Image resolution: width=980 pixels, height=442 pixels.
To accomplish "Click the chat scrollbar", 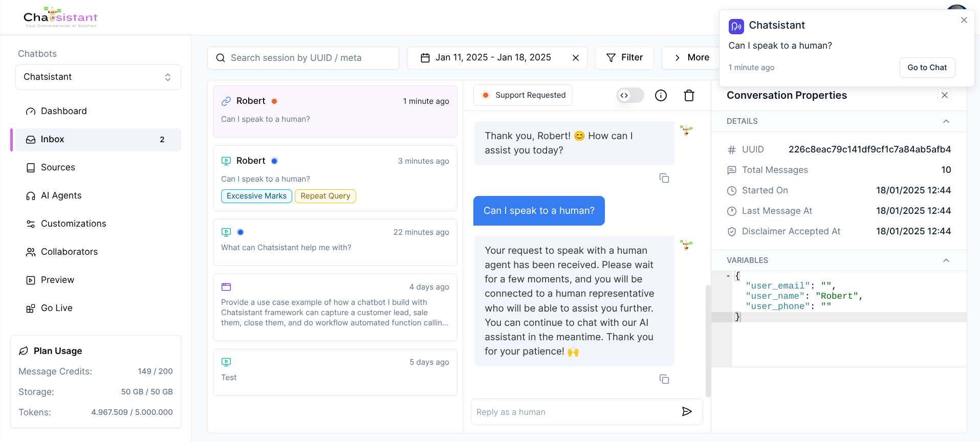I will pos(708,341).
